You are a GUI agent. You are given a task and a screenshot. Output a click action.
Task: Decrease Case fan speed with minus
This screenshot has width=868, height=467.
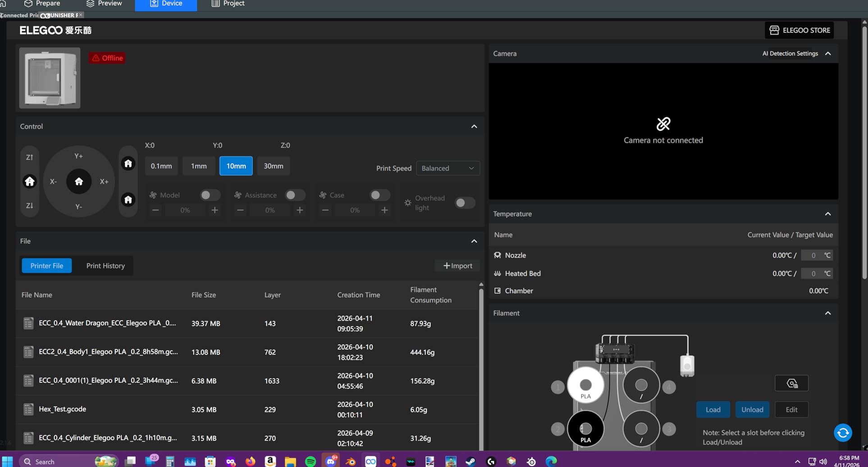[x=325, y=210]
